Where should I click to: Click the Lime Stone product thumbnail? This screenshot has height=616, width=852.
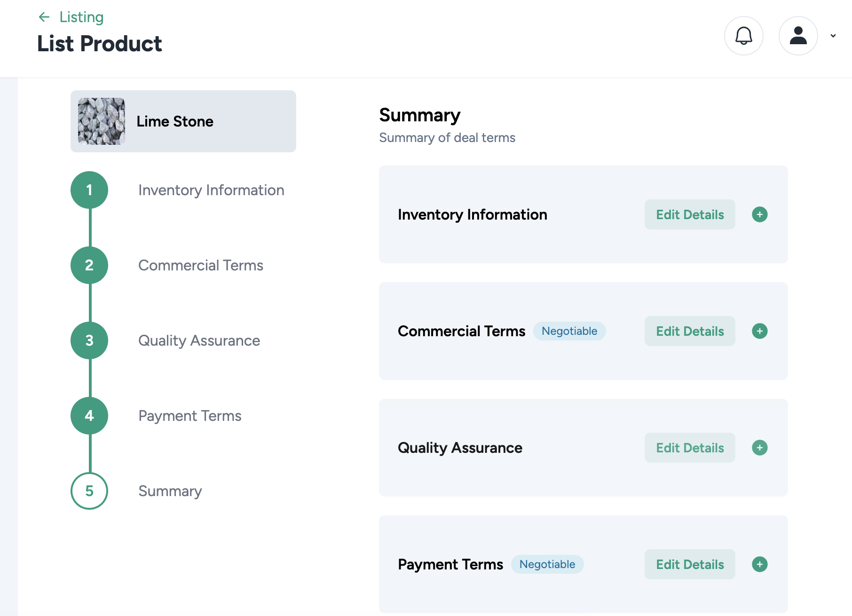pyautogui.click(x=102, y=121)
